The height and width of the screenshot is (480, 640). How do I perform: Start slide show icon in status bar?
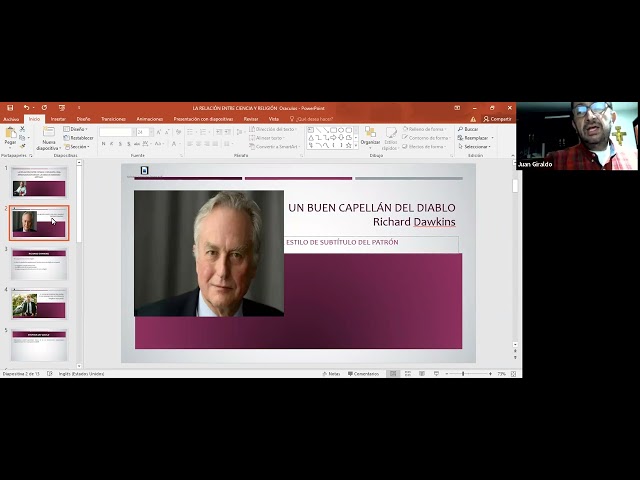436,373
